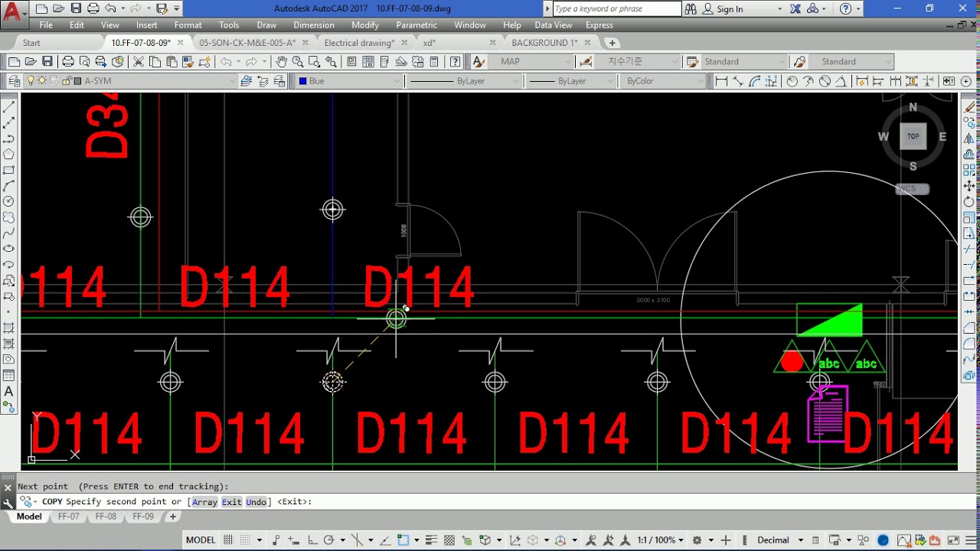The image size is (980, 551).
Task: Click the Cut scissors icon
Action: [139, 61]
